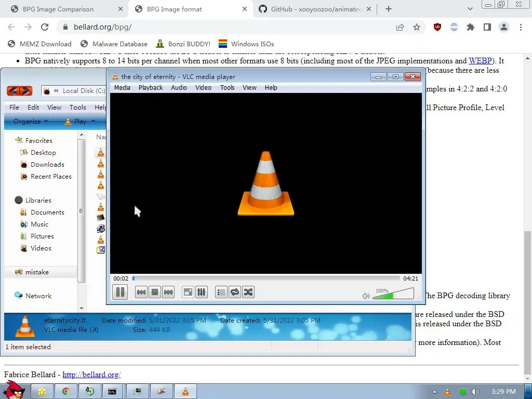Open Explorer View menu

(x=54, y=107)
